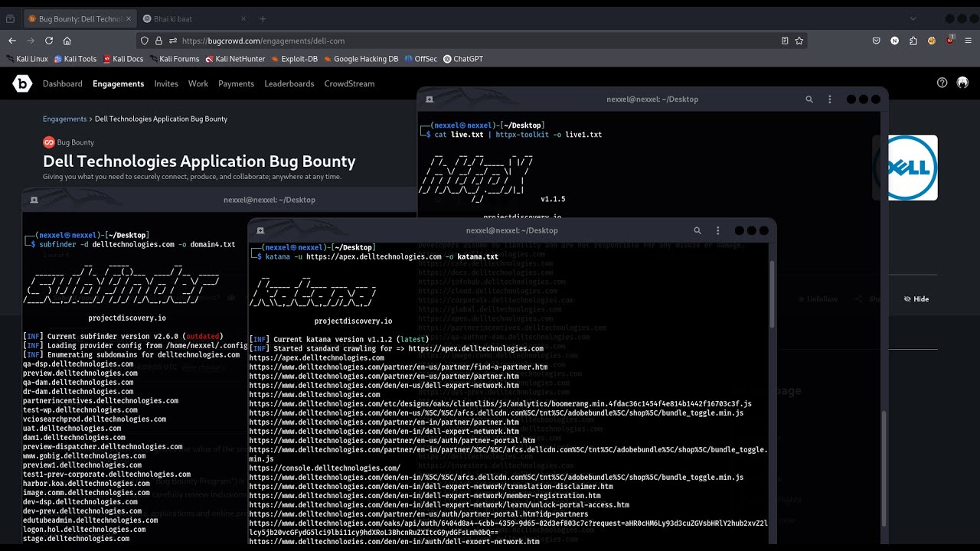
Task: Open Leaderboards in Bugcrowd navigation
Action: click(x=289, y=83)
